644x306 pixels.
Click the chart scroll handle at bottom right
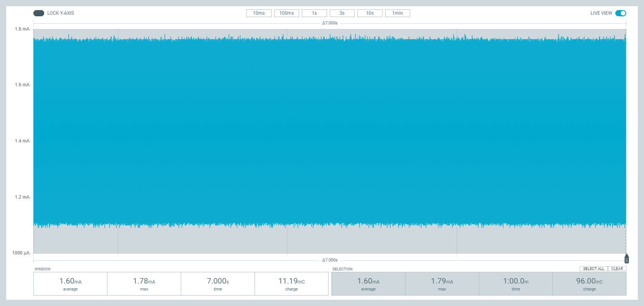[627, 258]
